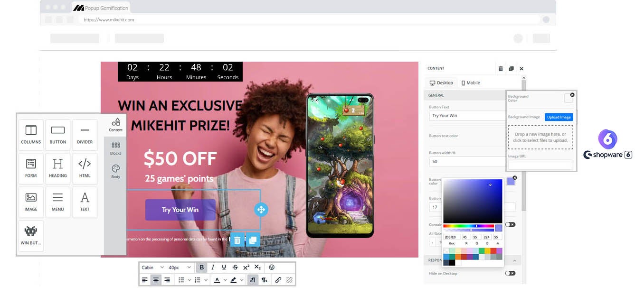Select the Popup Gamification browser tab
Screen dimensions: 644x304
coord(101,8)
